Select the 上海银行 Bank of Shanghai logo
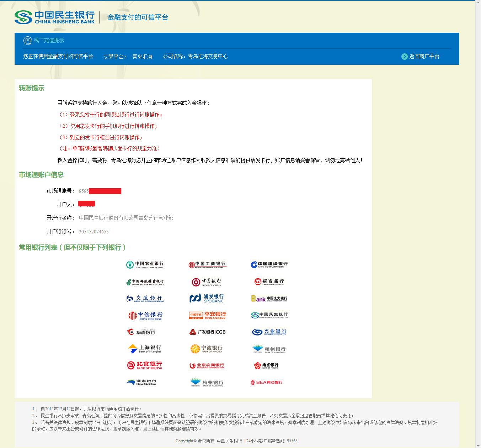Viewport: 481px width, 448px height. (x=144, y=349)
